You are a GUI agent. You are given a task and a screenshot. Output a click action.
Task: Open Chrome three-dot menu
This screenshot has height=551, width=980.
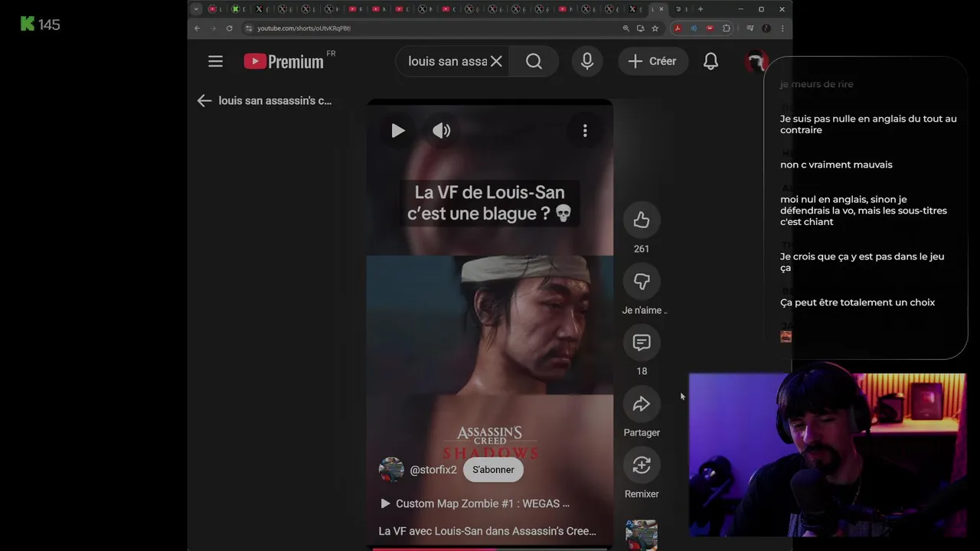(782, 28)
